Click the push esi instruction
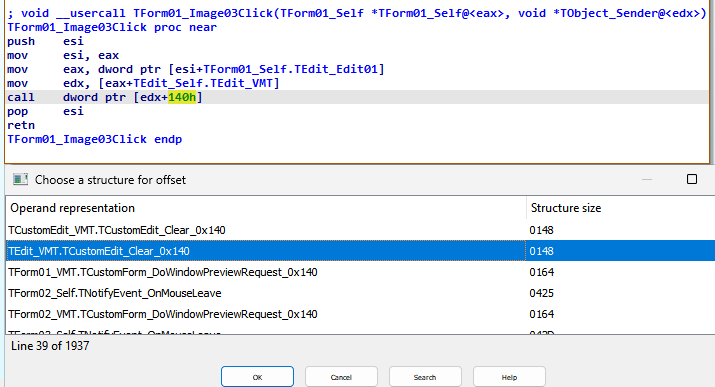The image size is (715, 387). [45, 41]
